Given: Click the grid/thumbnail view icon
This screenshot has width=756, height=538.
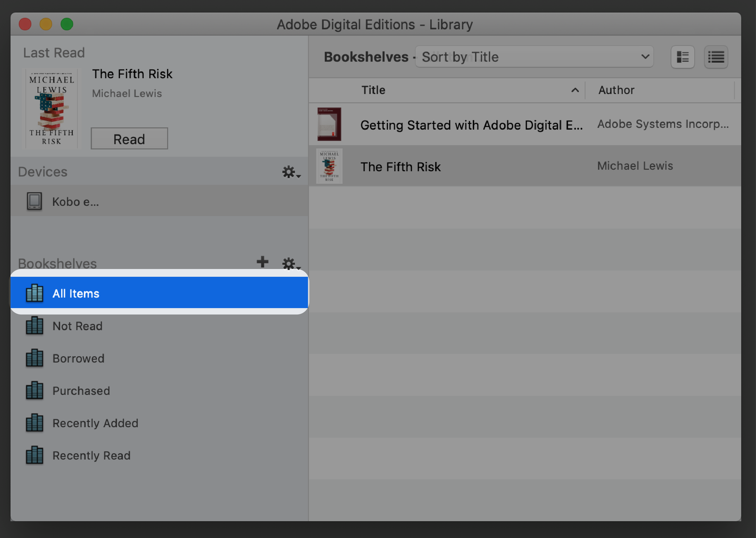Looking at the screenshot, I should [x=682, y=57].
